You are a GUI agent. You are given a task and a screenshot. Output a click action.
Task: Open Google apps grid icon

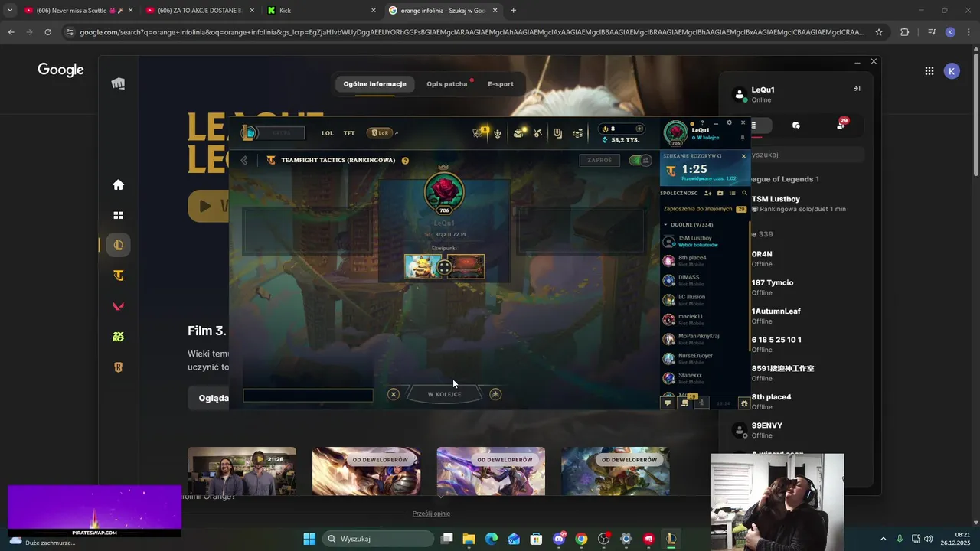tap(929, 71)
